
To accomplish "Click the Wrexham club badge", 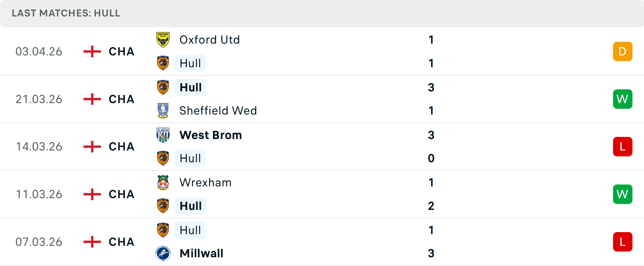I will 163,182.
